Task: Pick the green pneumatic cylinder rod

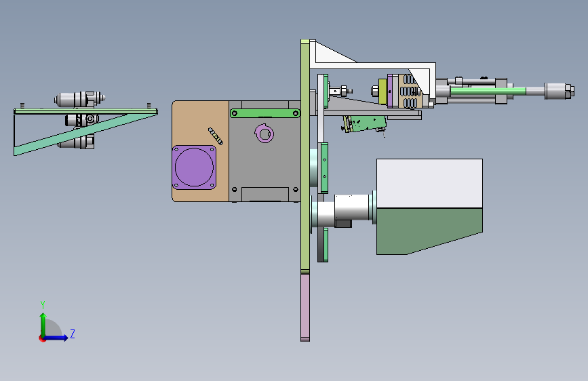Action: 488,91
